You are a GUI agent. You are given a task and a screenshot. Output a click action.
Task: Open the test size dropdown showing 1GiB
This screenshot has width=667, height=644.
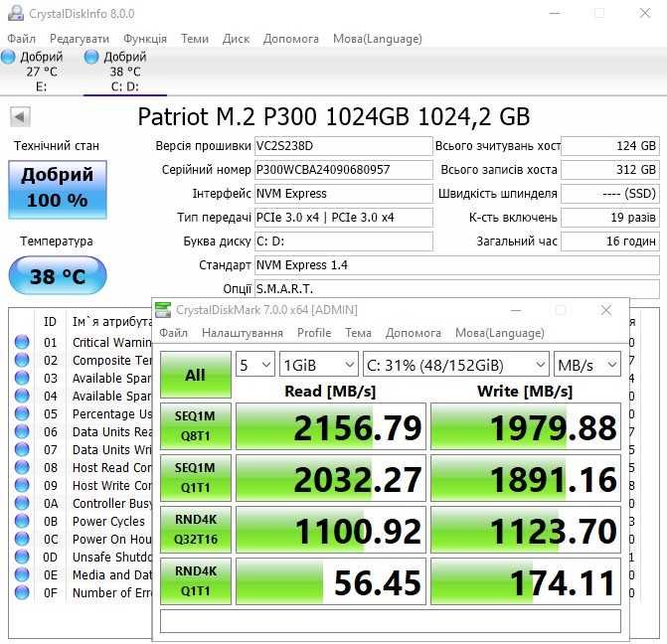coord(319,365)
